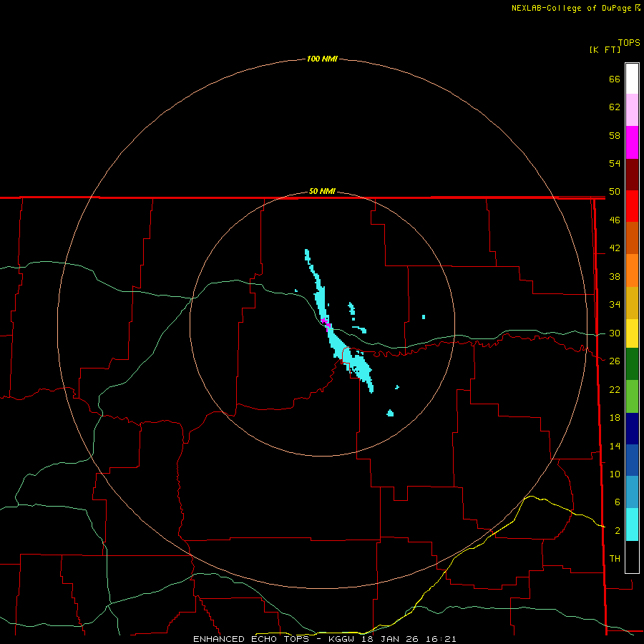
Task: Click the TH legend label
Action: pos(615,558)
